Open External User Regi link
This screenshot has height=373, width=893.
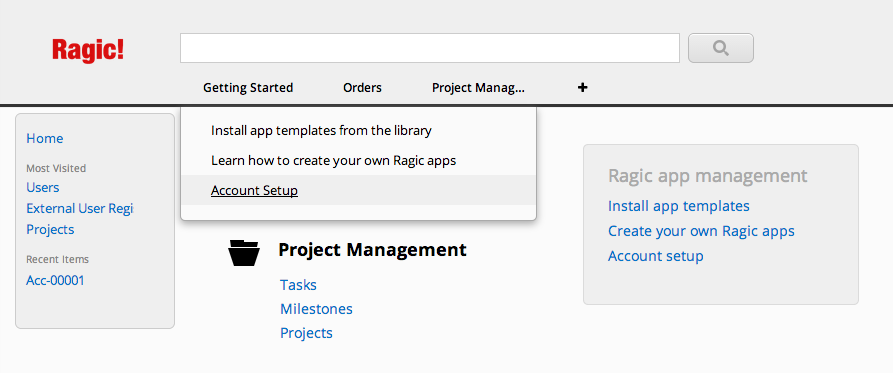[80, 208]
